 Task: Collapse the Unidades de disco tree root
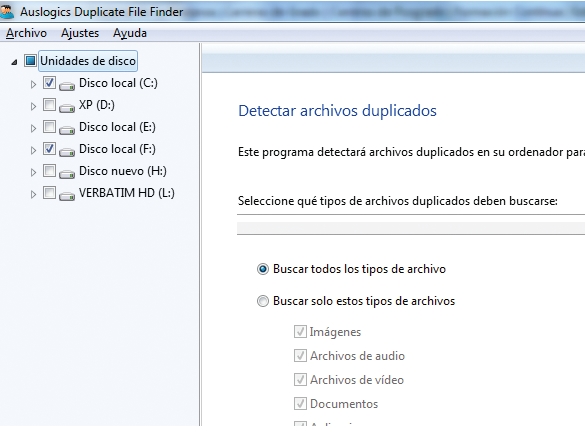pos(14,62)
